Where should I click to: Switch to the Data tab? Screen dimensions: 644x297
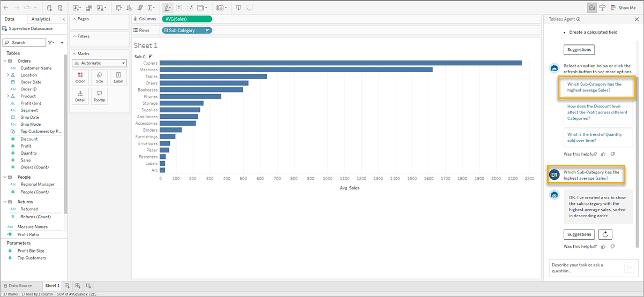pyautogui.click(x=10, y=19)
